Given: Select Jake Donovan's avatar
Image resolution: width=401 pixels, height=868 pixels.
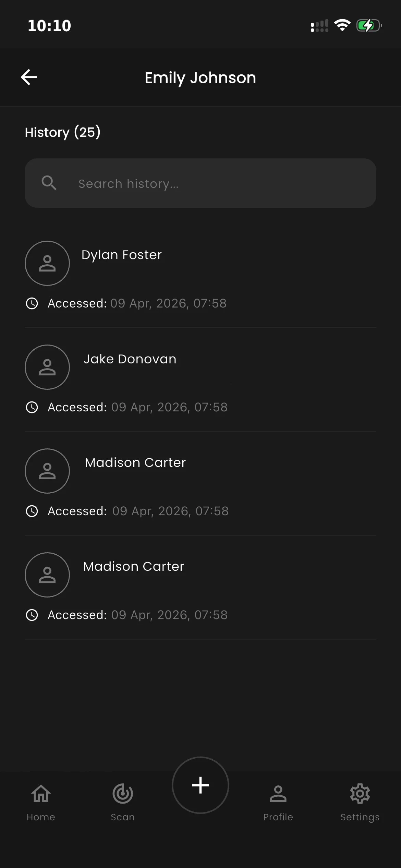Looking at the screenshot, I should click(47, 367).
